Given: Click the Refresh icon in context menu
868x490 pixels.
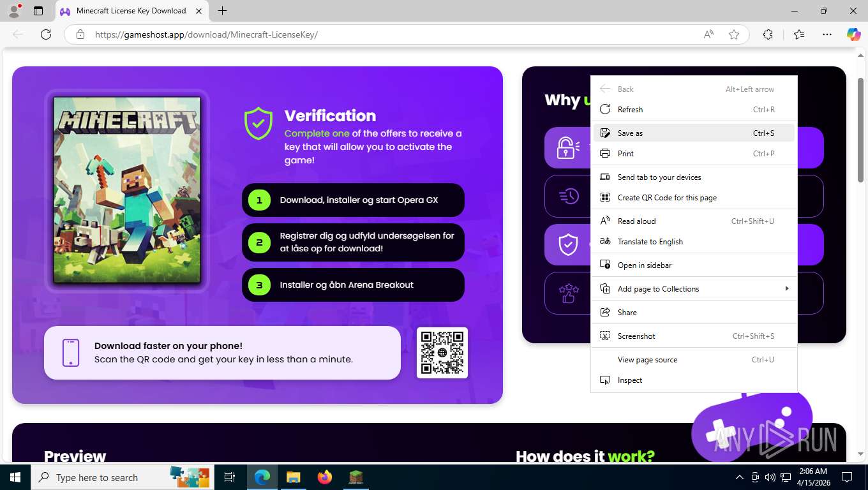Looking at the screenshot, I should [605, 110].
